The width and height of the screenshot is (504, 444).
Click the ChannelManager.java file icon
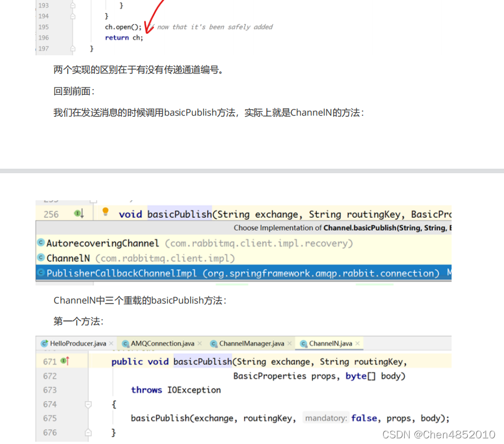(214, 344)
